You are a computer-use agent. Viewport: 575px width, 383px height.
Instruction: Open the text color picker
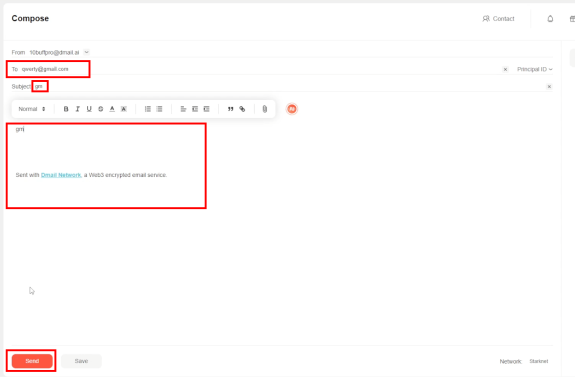click(112, 109)
